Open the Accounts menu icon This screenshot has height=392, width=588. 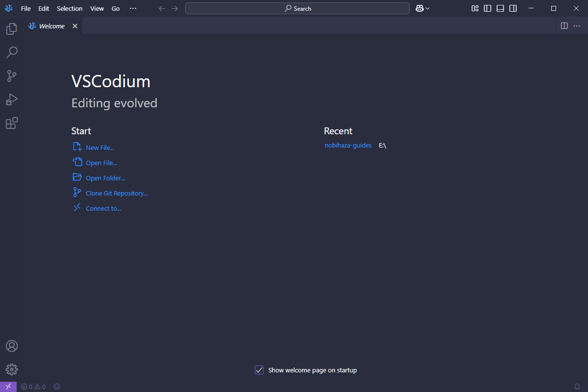12,346
